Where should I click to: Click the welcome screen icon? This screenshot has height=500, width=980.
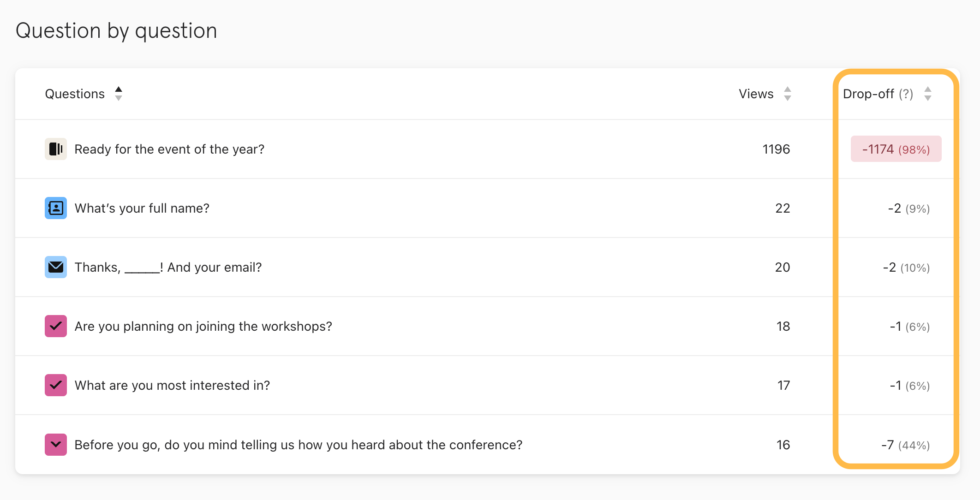pos(56,149)
